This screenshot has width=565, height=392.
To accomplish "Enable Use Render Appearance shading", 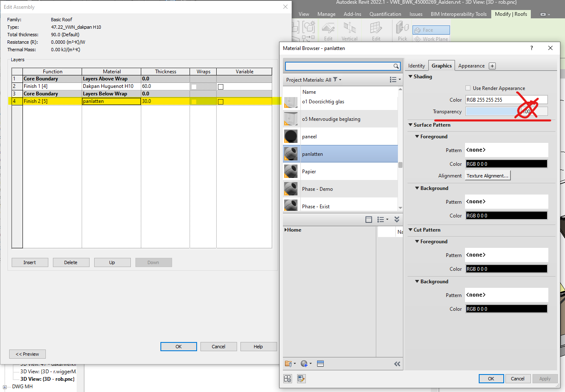I will click(x=468, y=88).
